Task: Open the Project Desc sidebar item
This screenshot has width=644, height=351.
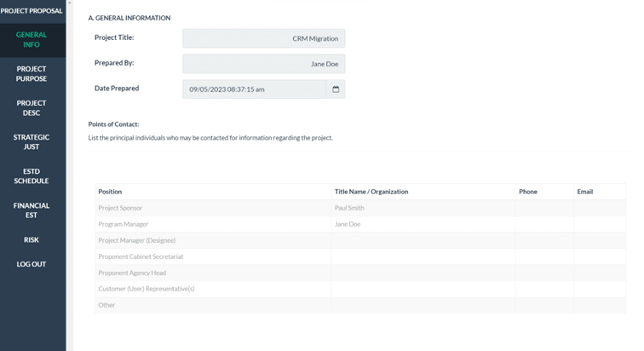Action: pyautogui.click(x=32, y=107)
